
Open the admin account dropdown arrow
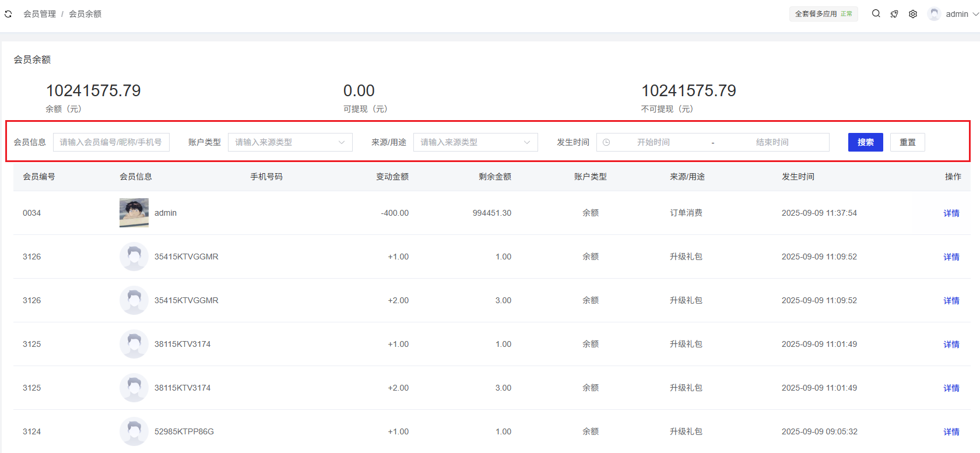click(975, 14)
